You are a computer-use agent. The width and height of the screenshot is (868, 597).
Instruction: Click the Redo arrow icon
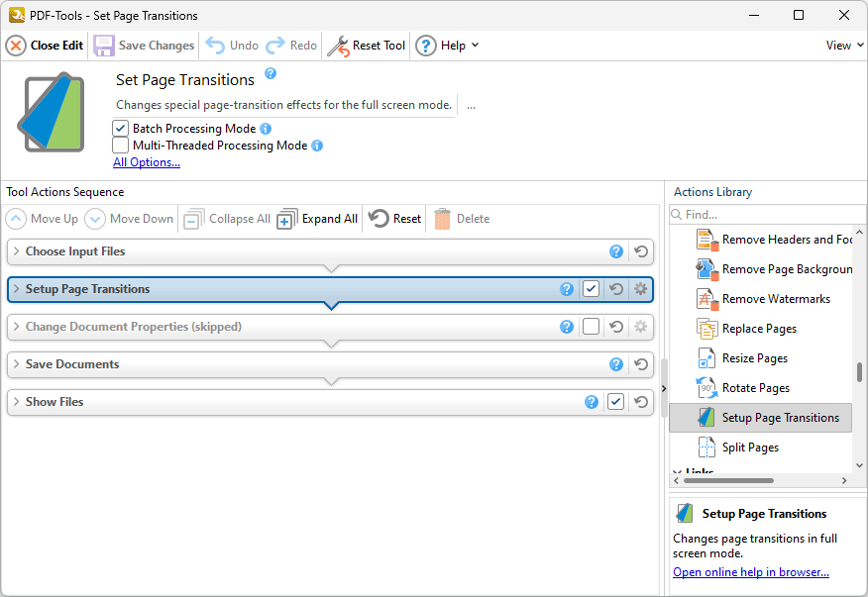click(x=275, y=46)
